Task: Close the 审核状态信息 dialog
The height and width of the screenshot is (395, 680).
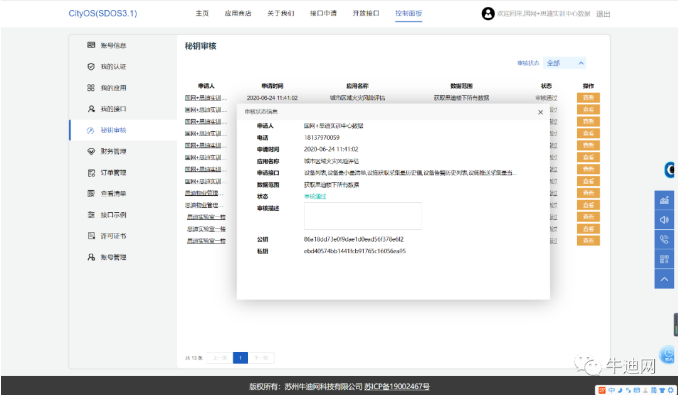Action: pyautogui.click(x=540, y=112)
